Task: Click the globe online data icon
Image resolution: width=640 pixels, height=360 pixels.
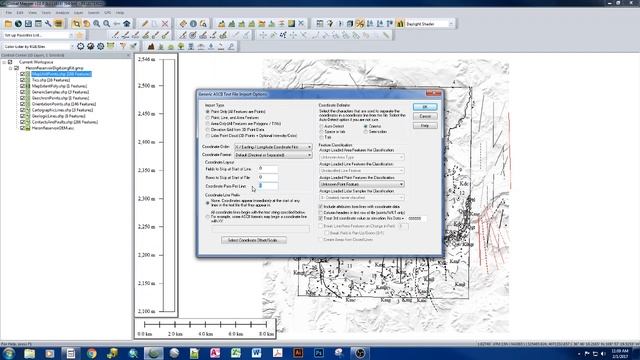Action: (x=18, y=24)
